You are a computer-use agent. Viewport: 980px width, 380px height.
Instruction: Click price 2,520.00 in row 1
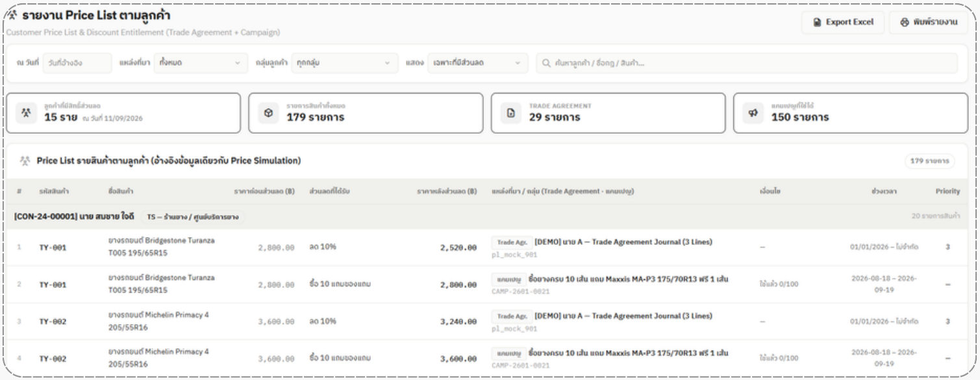click(x=458, y=247)
